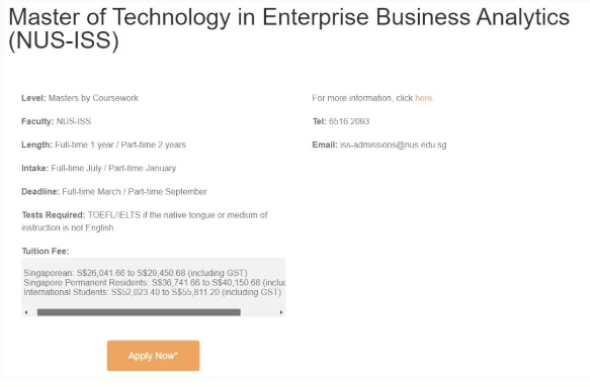Viewport: 590px width, 387px height.
Task: Click the Length label text
Action: [37, 145]
